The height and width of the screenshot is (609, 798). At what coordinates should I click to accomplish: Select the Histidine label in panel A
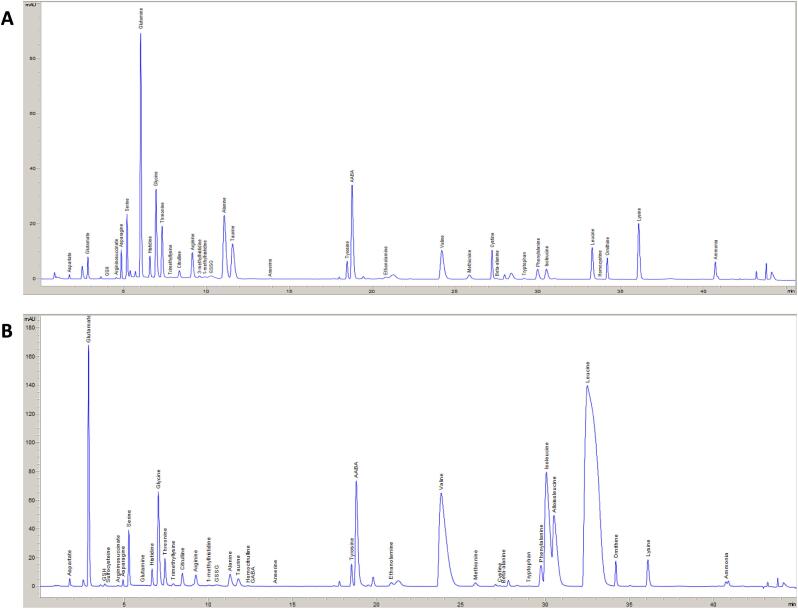tap(150, 245)
